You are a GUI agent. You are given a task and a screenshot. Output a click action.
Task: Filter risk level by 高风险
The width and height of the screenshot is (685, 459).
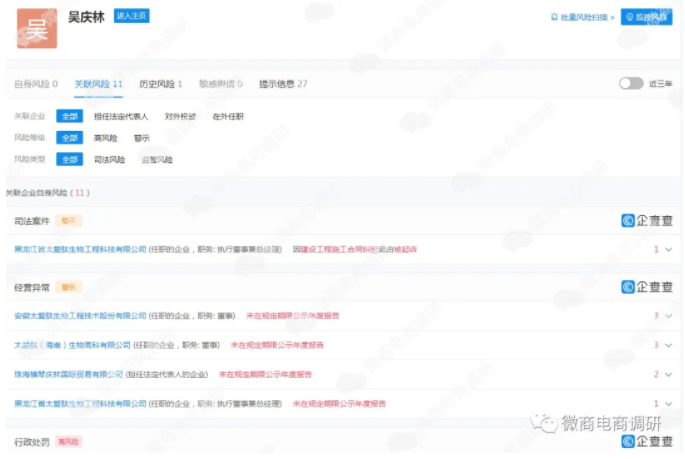pos(105,138)
